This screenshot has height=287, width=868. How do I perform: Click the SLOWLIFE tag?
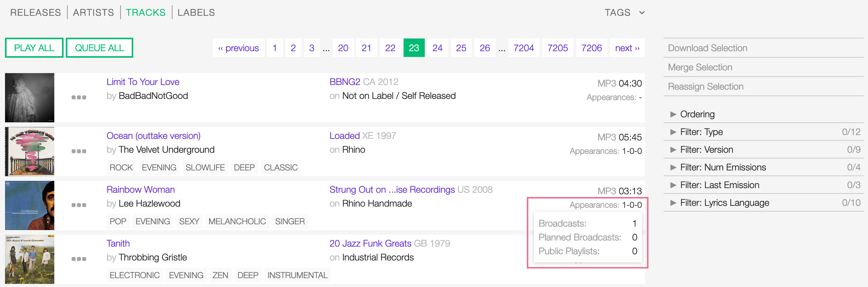click(x=205, y=168)
